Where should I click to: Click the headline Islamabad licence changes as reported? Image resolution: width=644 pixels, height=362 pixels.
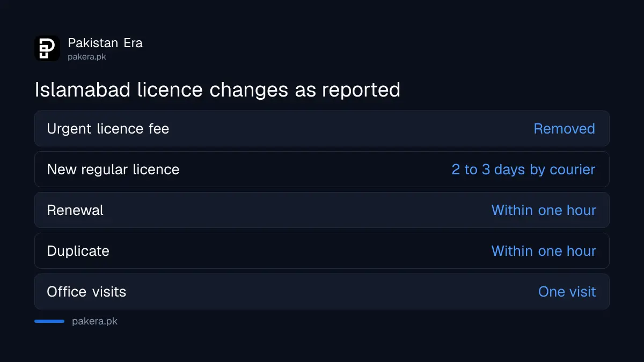[217, 90]
